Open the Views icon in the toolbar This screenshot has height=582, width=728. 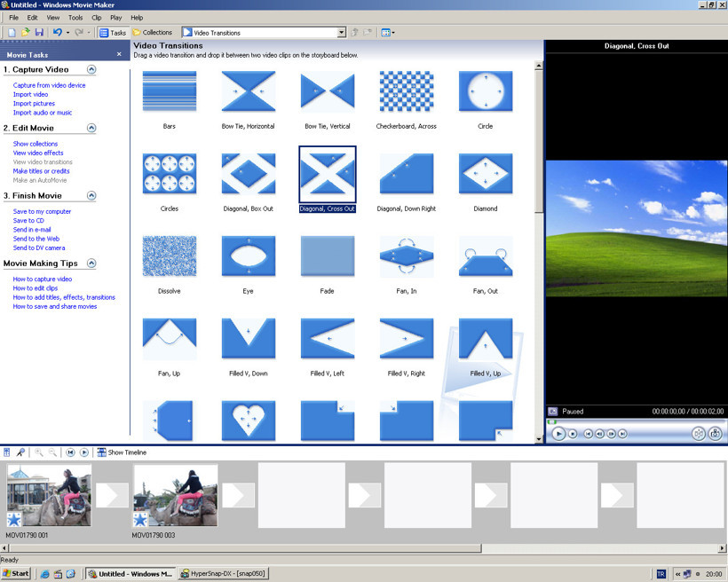point(385,33)
